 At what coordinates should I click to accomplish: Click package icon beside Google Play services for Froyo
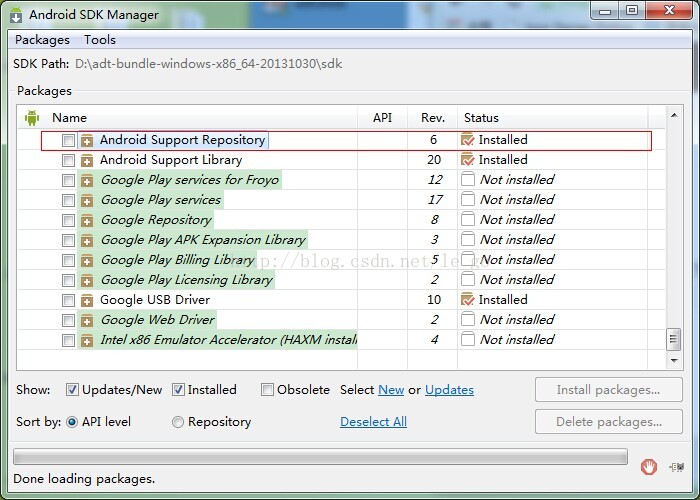click(x=87, y=180)
